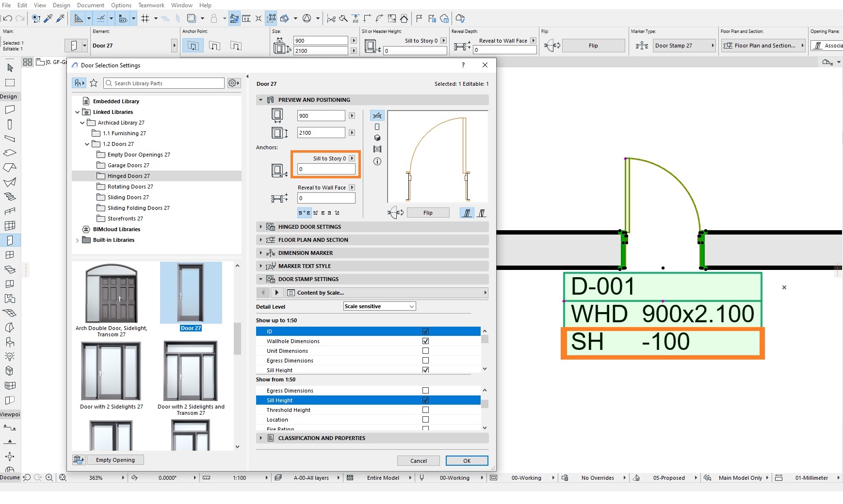Select the Marquee tool in toolbox
This screenshot has height=504, width=843.
pos(10,83)
